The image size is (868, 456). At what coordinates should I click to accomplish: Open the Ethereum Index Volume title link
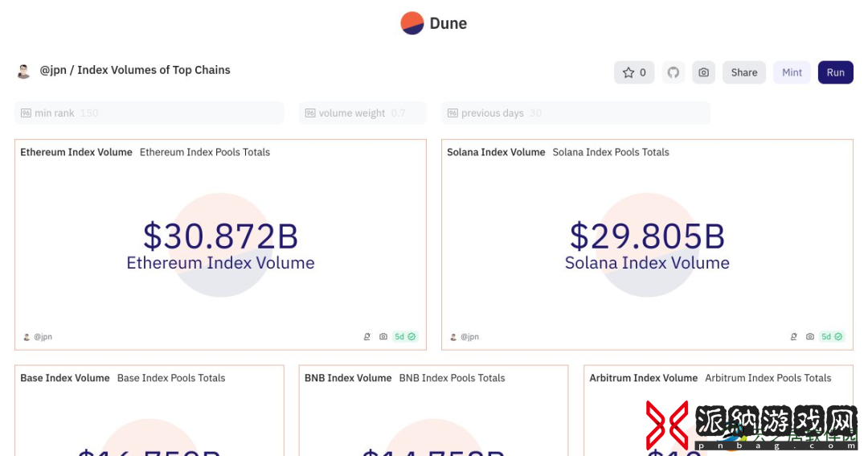tap(76, 152)
